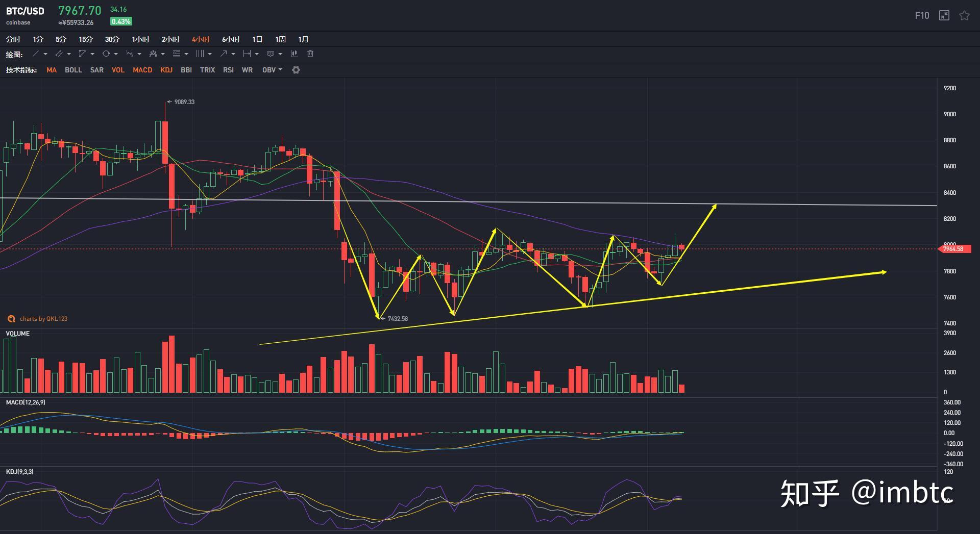Turn off the KDJ indicator
The width and height of the screenshot is (980, 534).
[166, 70]
